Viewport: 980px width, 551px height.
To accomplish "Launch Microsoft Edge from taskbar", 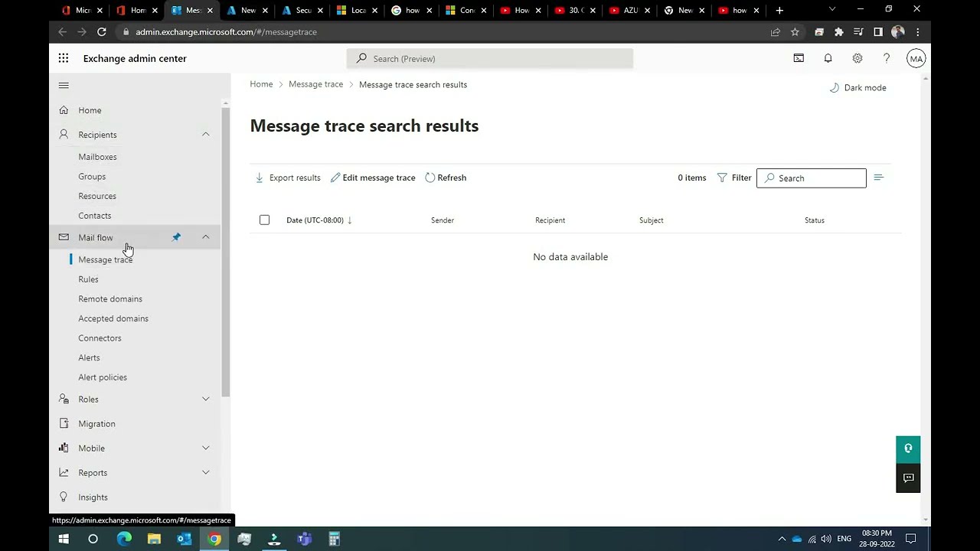I will 123,539.
